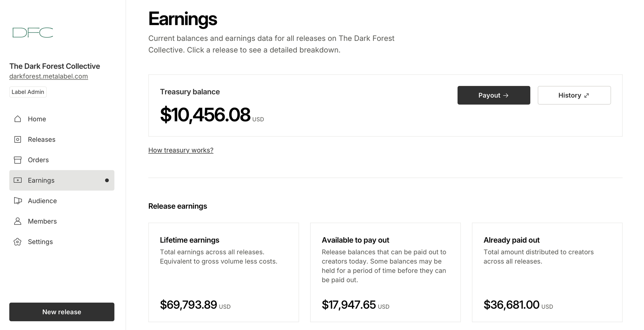644x330 pixels.
Task: Select the Audience menu item
Action: 42,201
